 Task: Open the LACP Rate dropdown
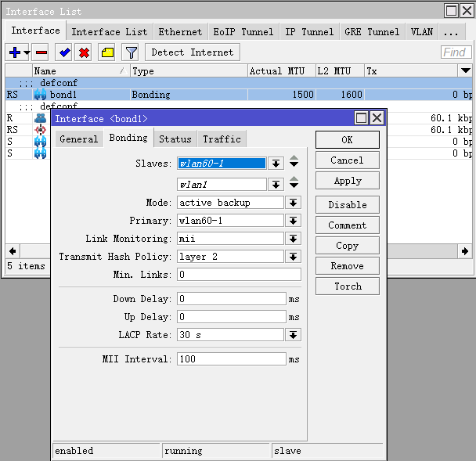pos(294,335)
